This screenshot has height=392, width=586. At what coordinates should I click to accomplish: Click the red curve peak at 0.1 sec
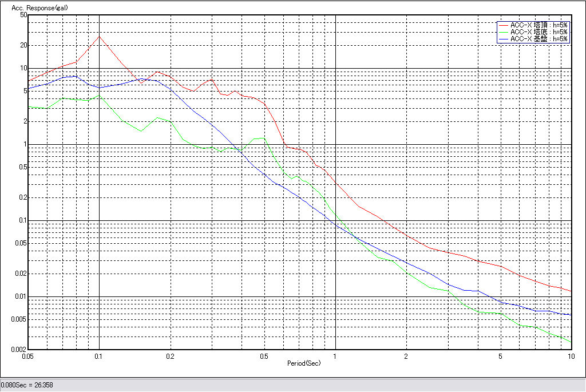coord(99,37)
